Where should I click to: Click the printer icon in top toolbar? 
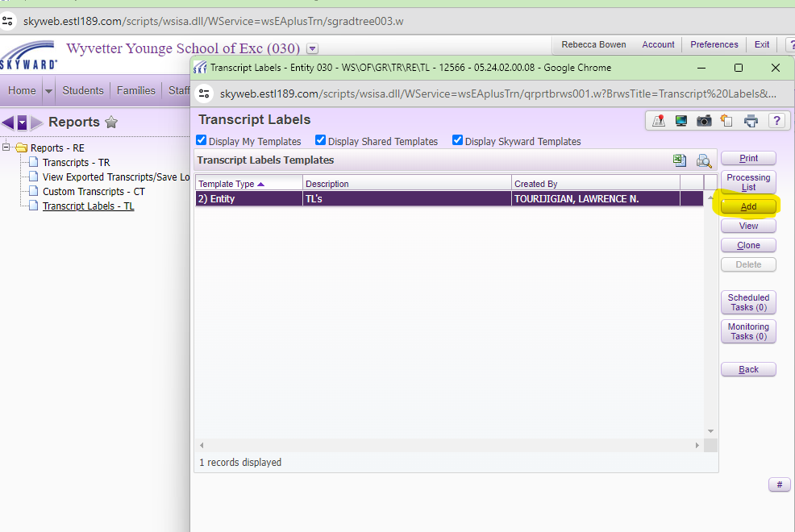pos(751,121)
